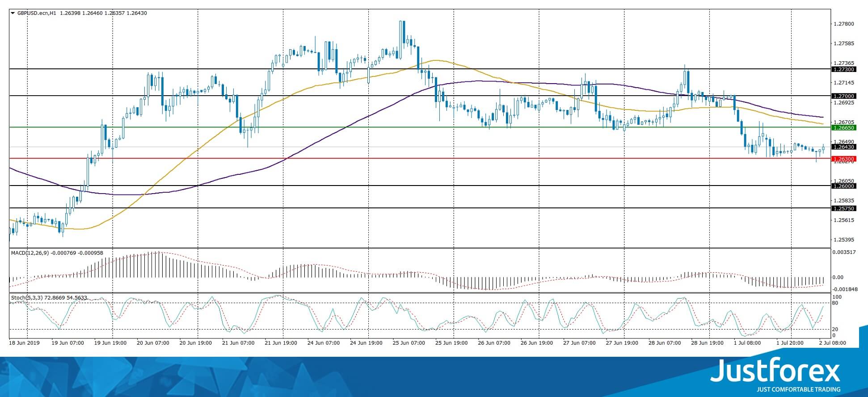The image size is (868, 397).
Task: Click the red 1.26300 level price tag
Action: pyautogui.click(x=843, y=159)
